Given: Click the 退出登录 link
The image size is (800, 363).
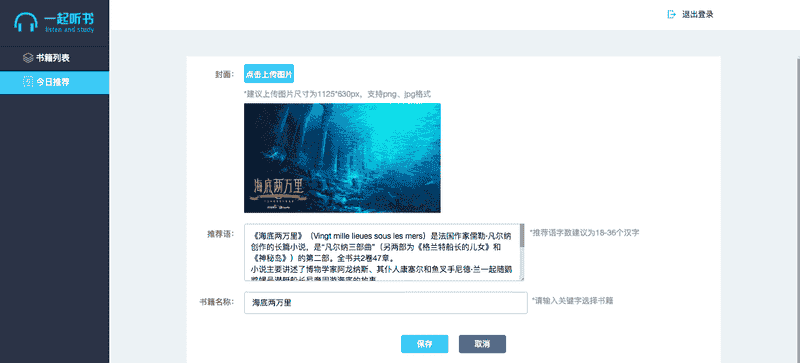Looking at the screenshot, I should tap(697, 14).
